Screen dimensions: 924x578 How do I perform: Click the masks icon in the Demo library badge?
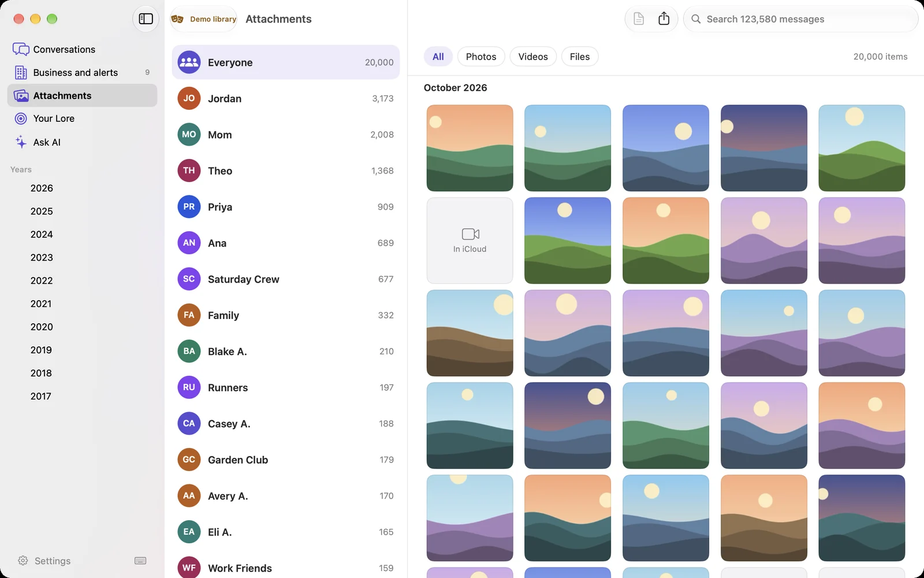tap(178, 19)
